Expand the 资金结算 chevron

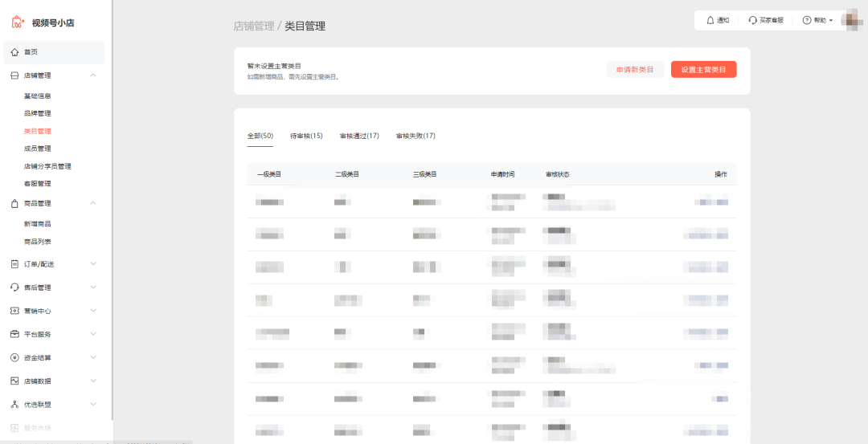tap(93, 357)
